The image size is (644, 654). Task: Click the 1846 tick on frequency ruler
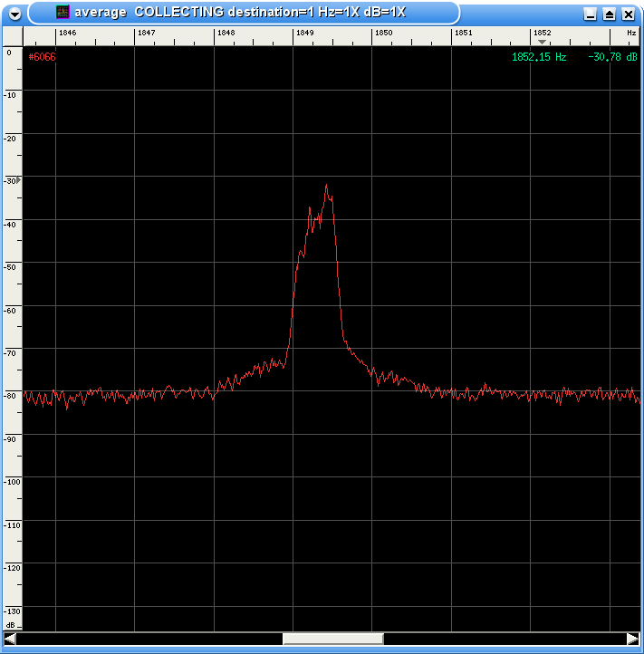click(x=67, y=33)
